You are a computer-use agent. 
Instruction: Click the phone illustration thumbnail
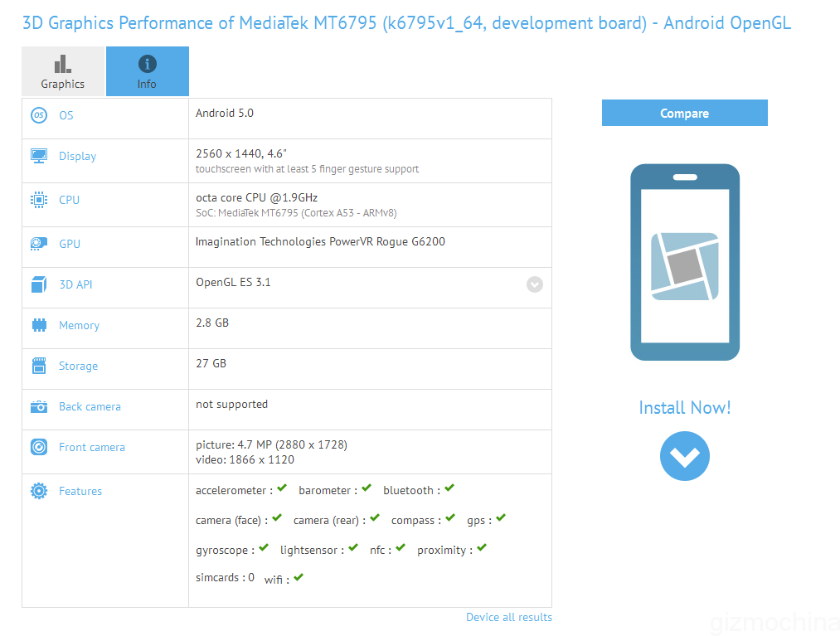(684, 261)
